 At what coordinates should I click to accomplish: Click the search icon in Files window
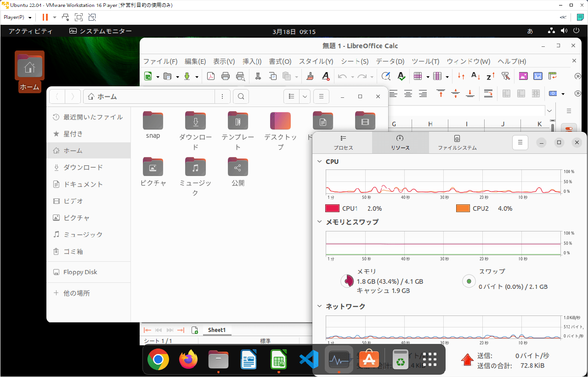pos(241,96)
